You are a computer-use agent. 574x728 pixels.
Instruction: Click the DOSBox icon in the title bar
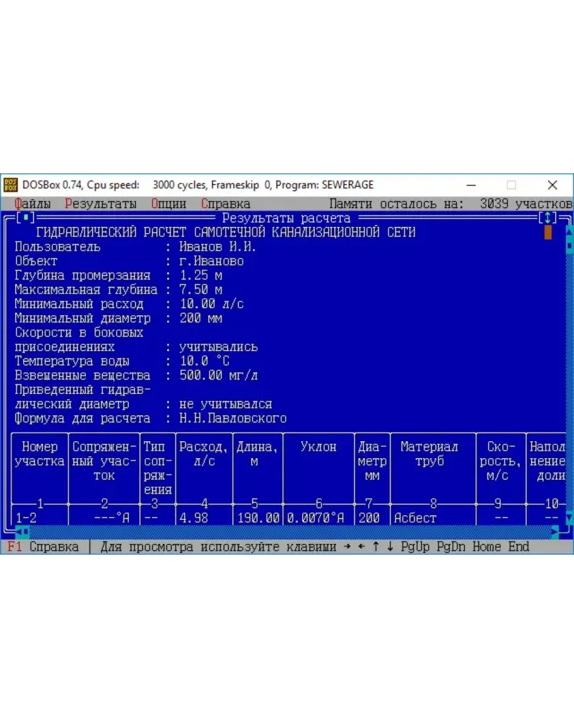[11, 185]
